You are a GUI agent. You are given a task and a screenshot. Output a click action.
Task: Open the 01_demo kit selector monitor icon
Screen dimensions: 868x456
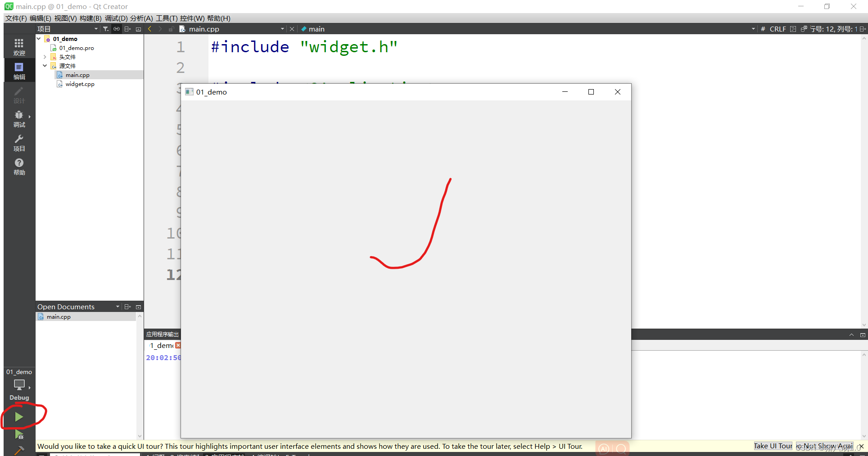19,385
